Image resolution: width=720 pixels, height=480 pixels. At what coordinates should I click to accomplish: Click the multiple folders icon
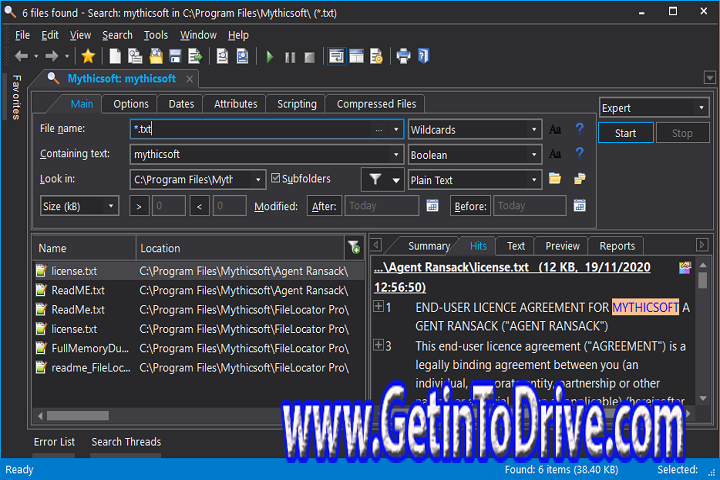579,179
